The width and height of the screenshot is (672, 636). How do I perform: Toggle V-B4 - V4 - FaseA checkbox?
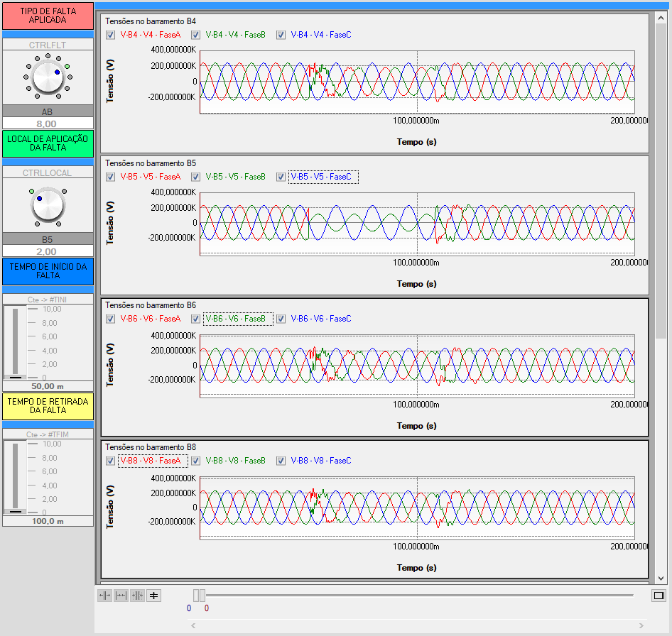click(x=111, y=35)
